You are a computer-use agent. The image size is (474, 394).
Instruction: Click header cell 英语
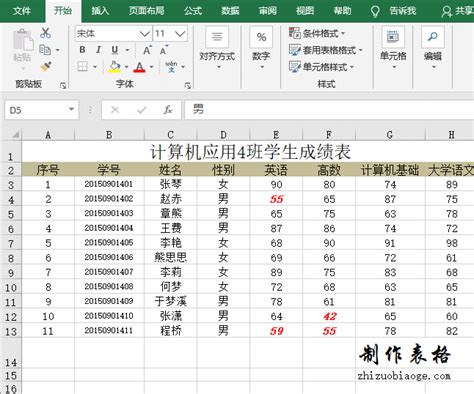(x=276, y=170)
